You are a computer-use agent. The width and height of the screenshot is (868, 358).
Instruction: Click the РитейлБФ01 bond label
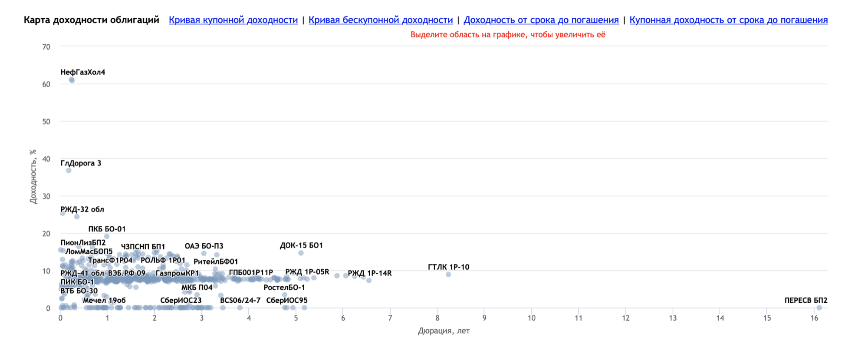216,262
